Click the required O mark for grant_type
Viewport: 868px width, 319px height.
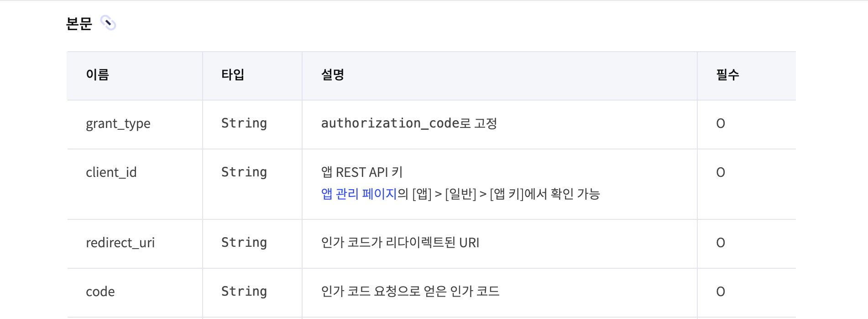721,123
